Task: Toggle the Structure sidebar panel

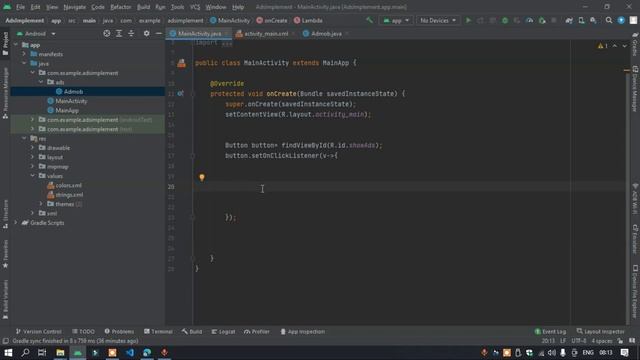Action: (x=5, y=214)
